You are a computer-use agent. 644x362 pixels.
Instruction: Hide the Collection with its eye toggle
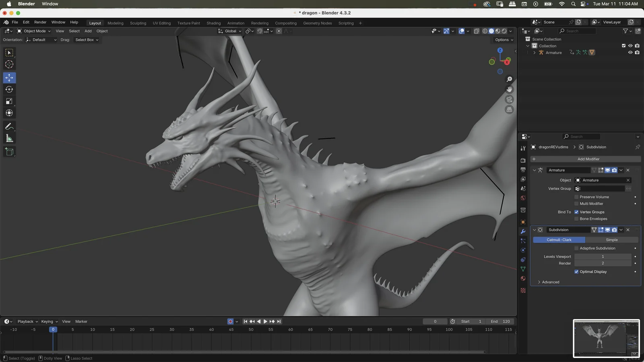click(630, 45)
